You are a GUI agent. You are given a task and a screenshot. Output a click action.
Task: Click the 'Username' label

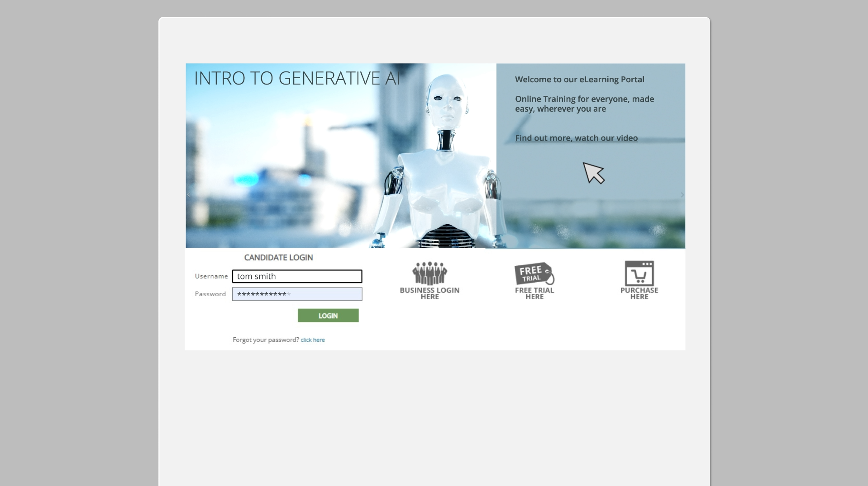click(x=211, y=276)
